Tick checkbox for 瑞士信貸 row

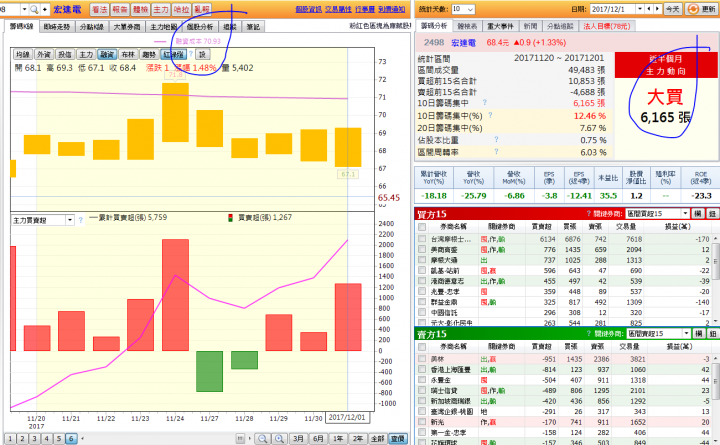[422, 390]
